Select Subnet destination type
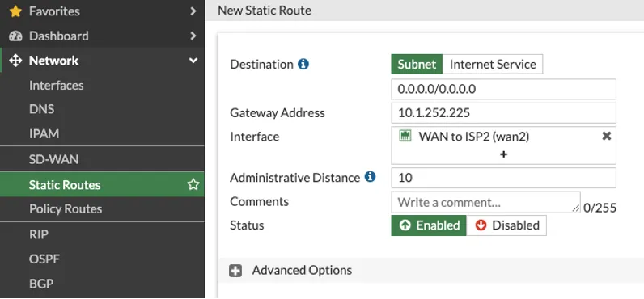 (x=417, y=65)
